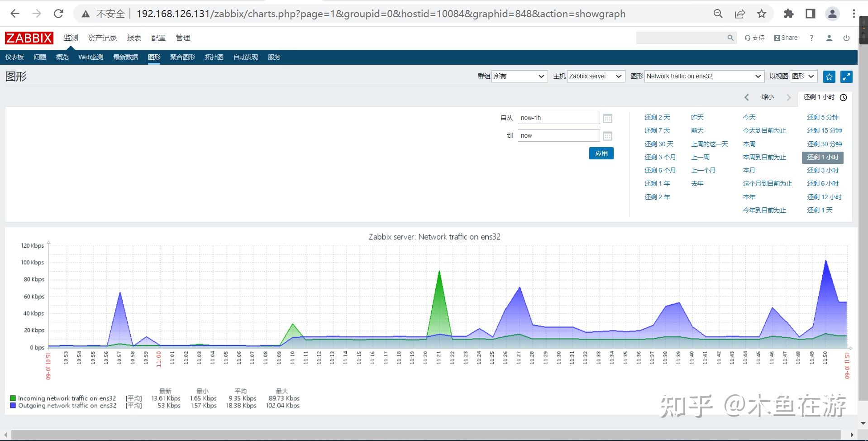Screen dimensions: 868x441
Task: Click the browser forward arrow
Action: [37, 14]
